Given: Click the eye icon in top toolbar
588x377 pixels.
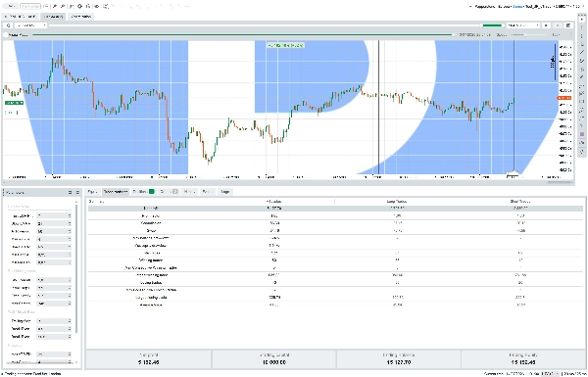Looking at the screenshot, I should pos(97,7).
